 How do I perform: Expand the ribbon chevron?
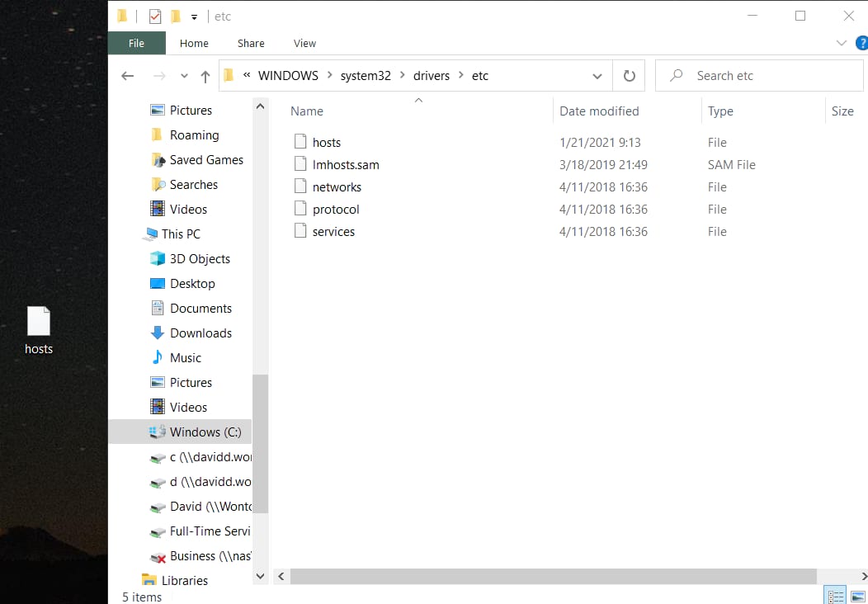(x=842, y=43)
